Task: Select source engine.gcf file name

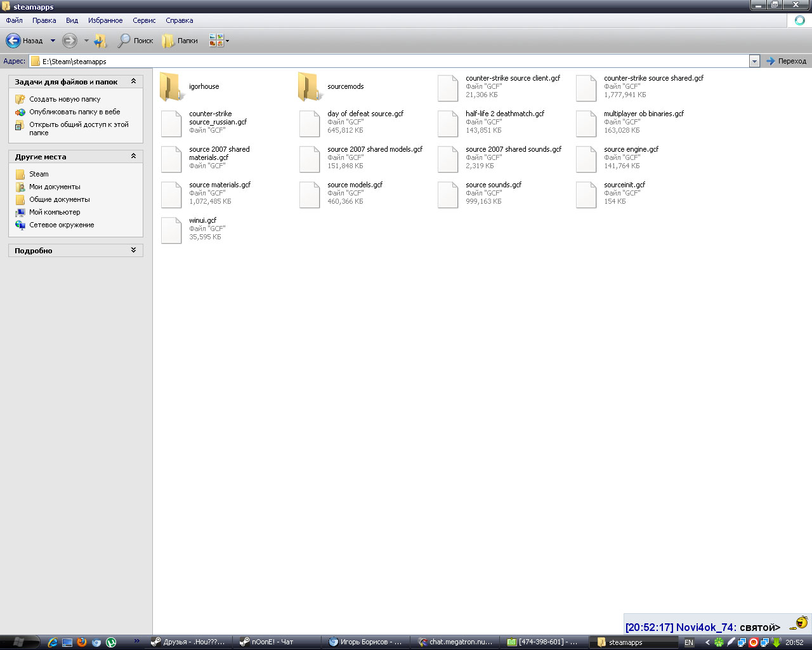Action: [x=631, y=149]
